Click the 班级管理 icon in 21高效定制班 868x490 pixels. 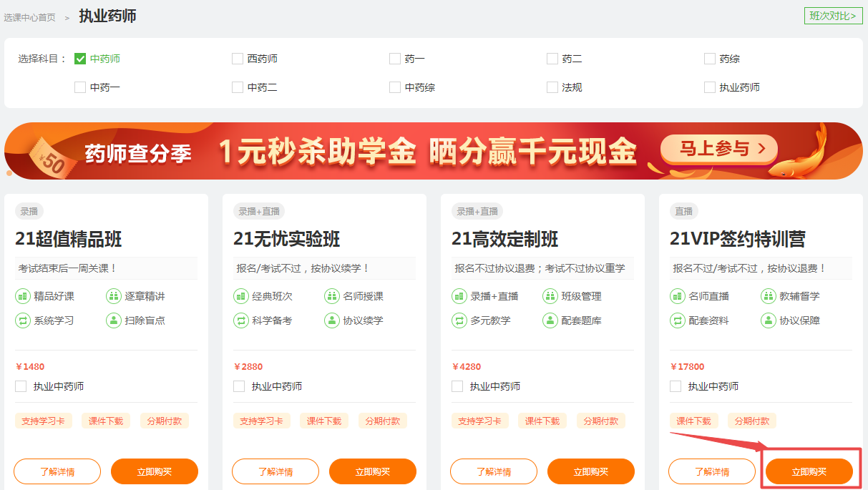550,296
